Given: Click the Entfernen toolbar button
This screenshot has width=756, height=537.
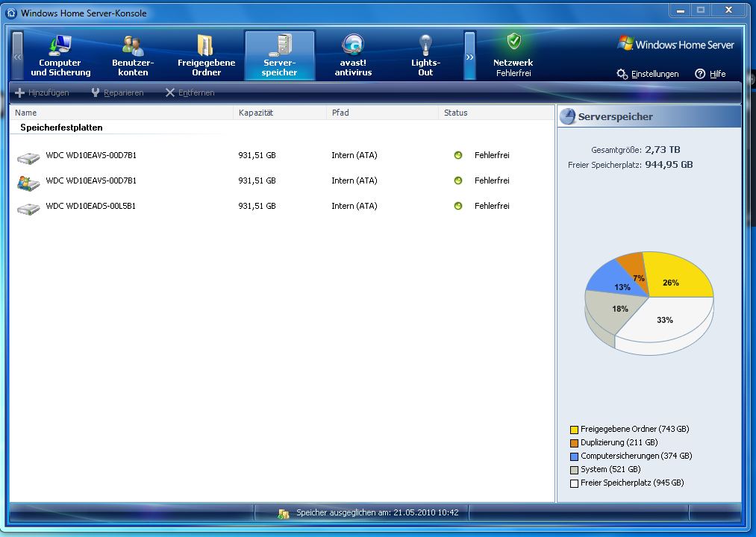Looking at the screenshot, I should tap(190, 92).
